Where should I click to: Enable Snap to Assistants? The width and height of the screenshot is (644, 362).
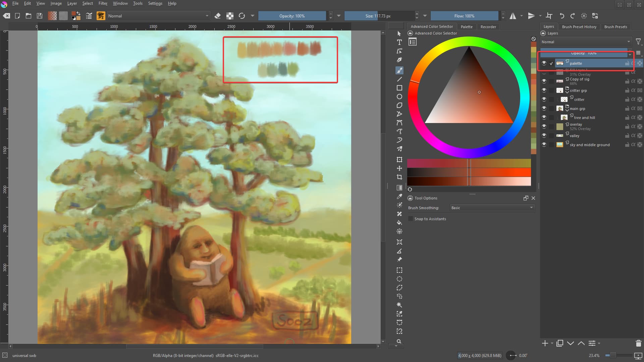pos(411,219)
